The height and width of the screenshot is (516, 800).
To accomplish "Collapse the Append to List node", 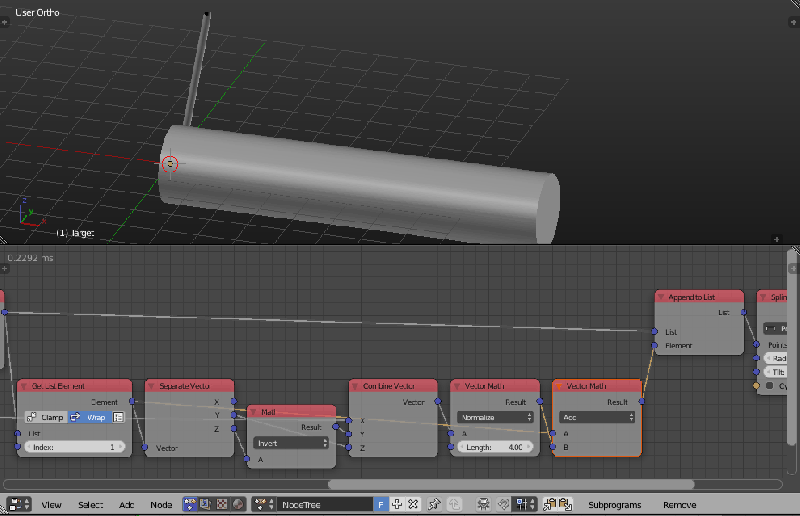I will [661, 297].
